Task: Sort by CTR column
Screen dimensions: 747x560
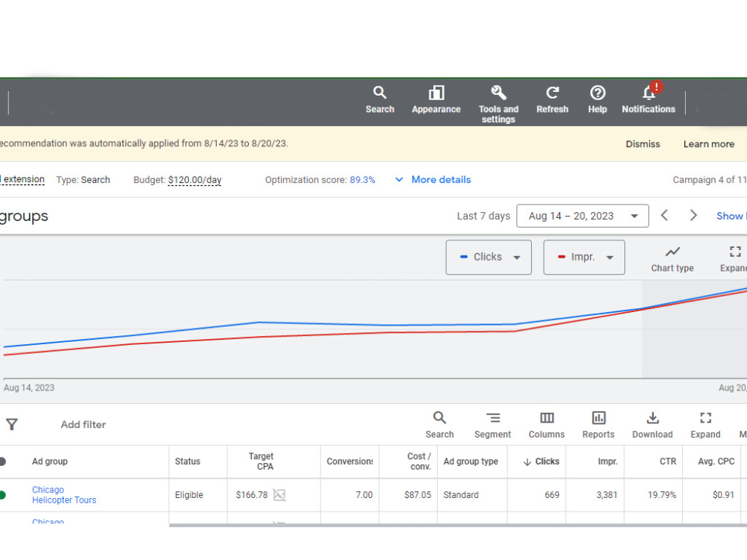Action: (x=667, y=461)
